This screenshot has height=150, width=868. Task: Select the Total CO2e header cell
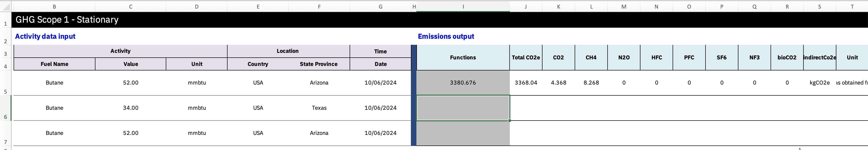[x=526, y=57]
